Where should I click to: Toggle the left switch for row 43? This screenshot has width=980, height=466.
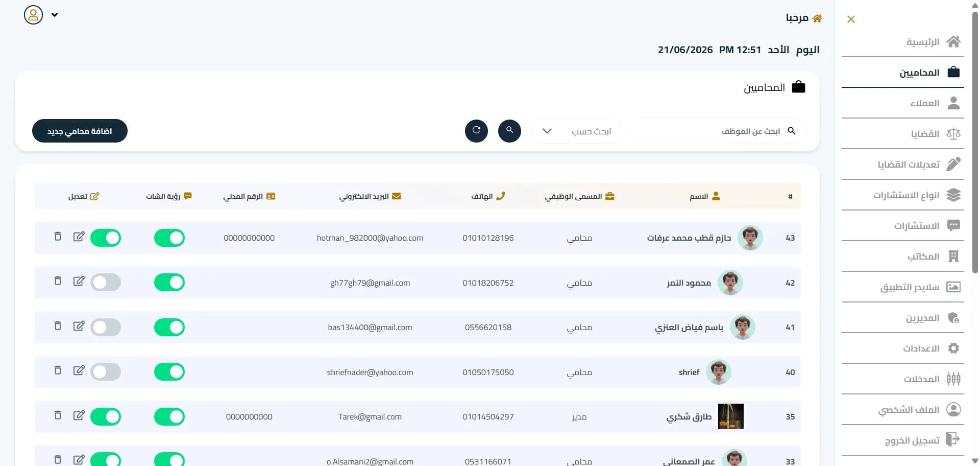click(106, 238)
